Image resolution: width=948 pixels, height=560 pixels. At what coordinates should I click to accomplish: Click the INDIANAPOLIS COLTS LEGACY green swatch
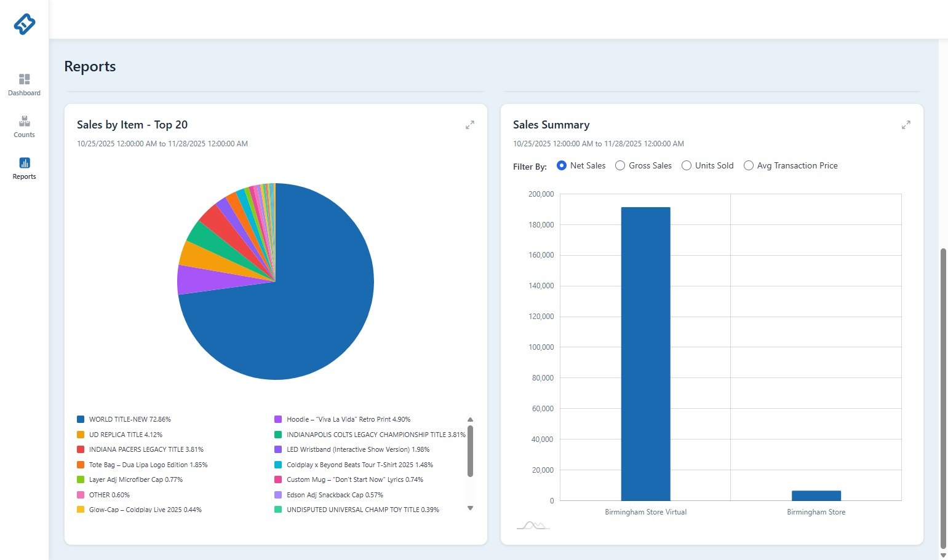pos(278,435)
